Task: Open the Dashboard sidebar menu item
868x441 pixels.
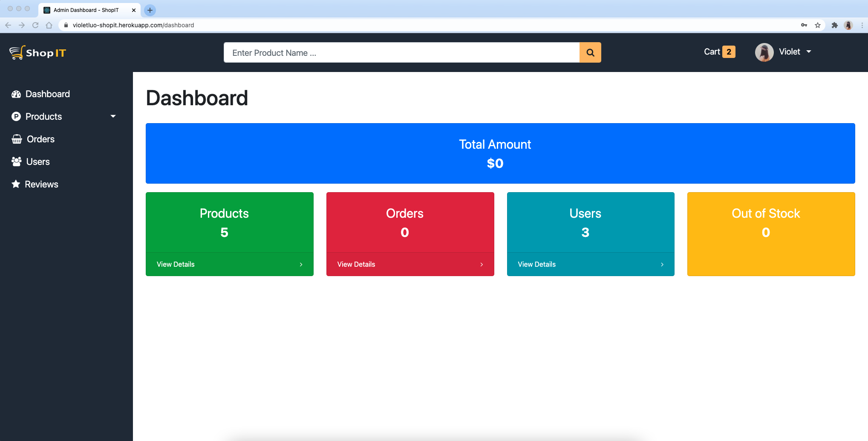Action: point(41,94)
